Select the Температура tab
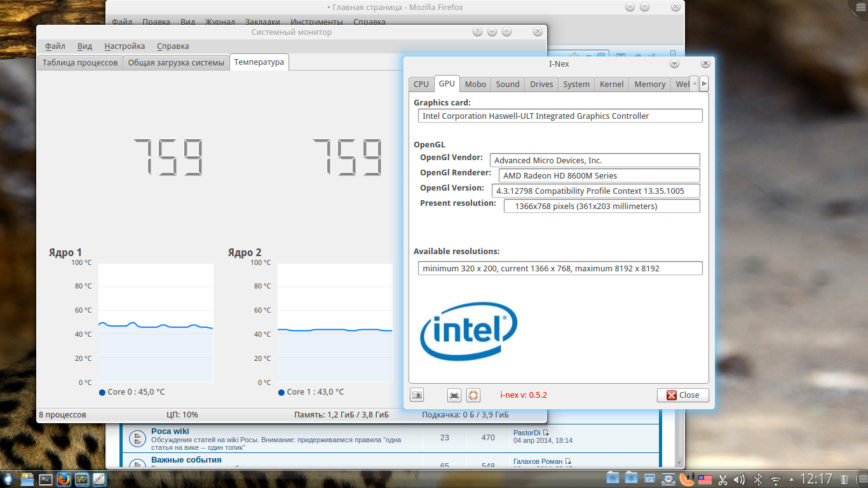868x488 pixels. point(259,62)
